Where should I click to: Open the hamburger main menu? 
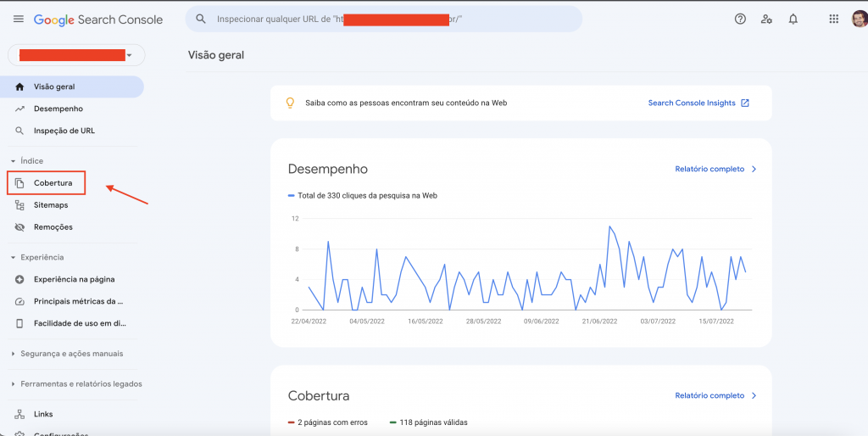[19, 19]
